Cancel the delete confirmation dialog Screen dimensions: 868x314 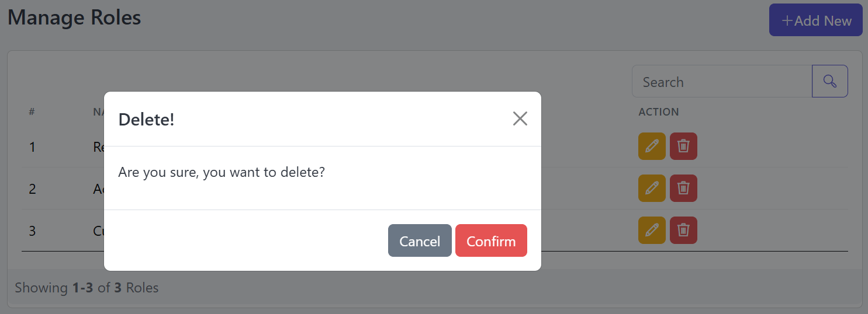[x=420, y=240]
